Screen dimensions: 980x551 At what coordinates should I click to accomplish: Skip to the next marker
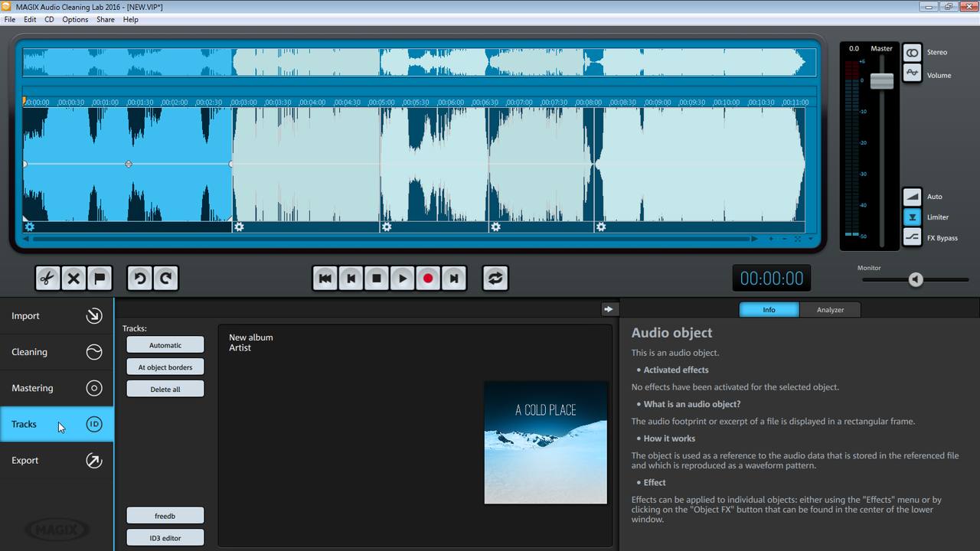pos(454,279)
